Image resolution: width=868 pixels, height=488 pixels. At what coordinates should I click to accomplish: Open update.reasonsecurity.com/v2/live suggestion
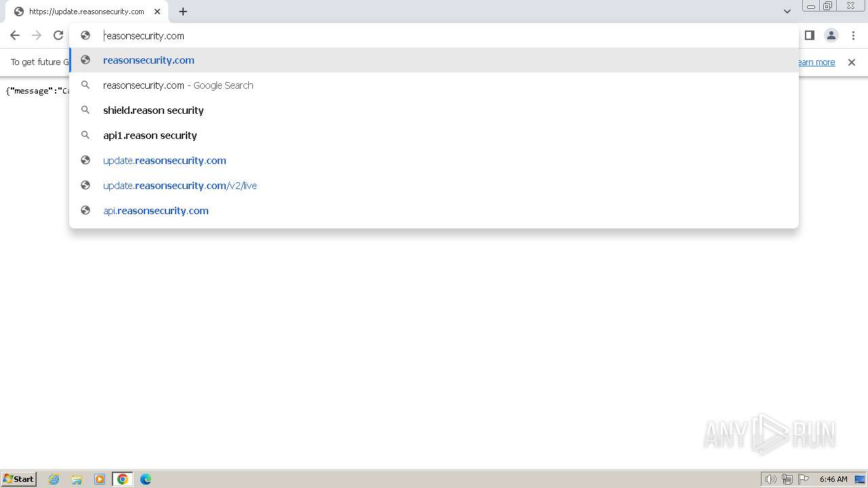(434, 186)
